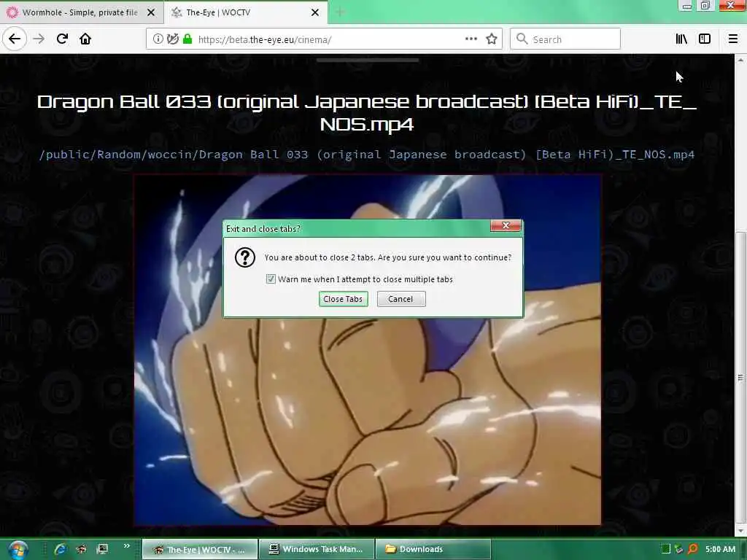Image resolution: width=747 pixels, height=560 pixels.
Task: Open a new tab with plus button
Action: [340, 12]
